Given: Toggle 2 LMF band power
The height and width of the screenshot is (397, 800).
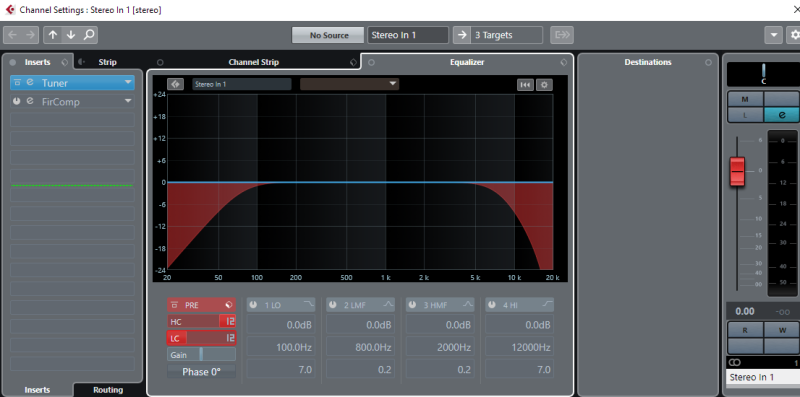Looking at the screenshot, I should click(x=333, y=305).
